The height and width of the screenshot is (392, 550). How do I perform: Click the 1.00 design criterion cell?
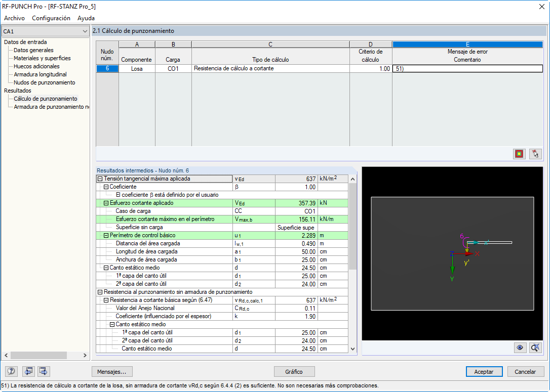[371, 69]
